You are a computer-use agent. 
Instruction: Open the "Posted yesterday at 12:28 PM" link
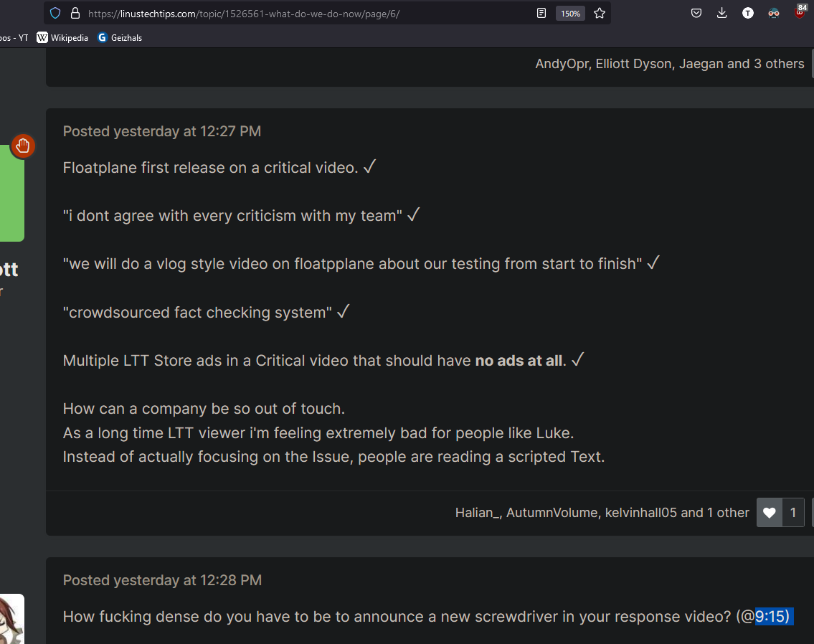point(162,580)
